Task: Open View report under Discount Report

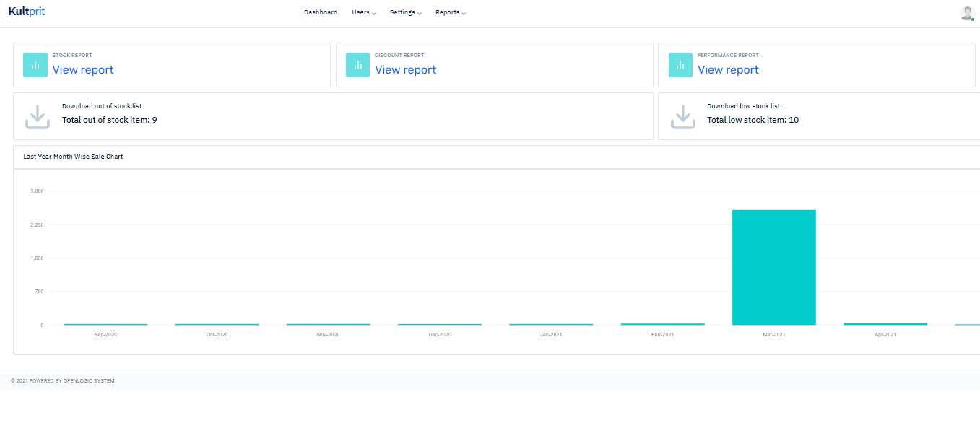Action: [x=406, y=70]
